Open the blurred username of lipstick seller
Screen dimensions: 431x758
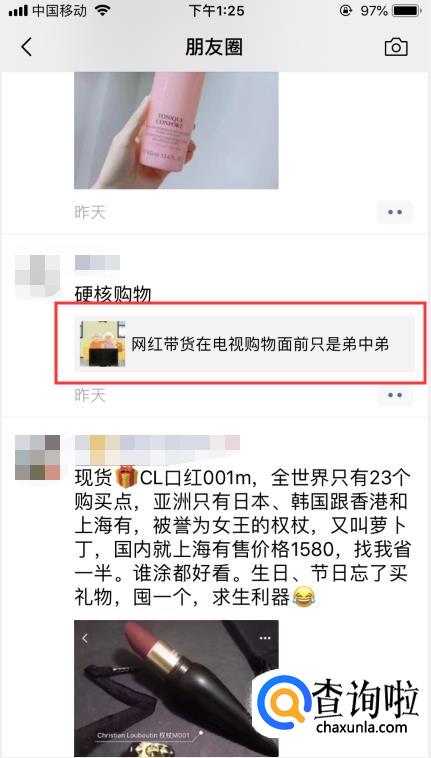158,449
